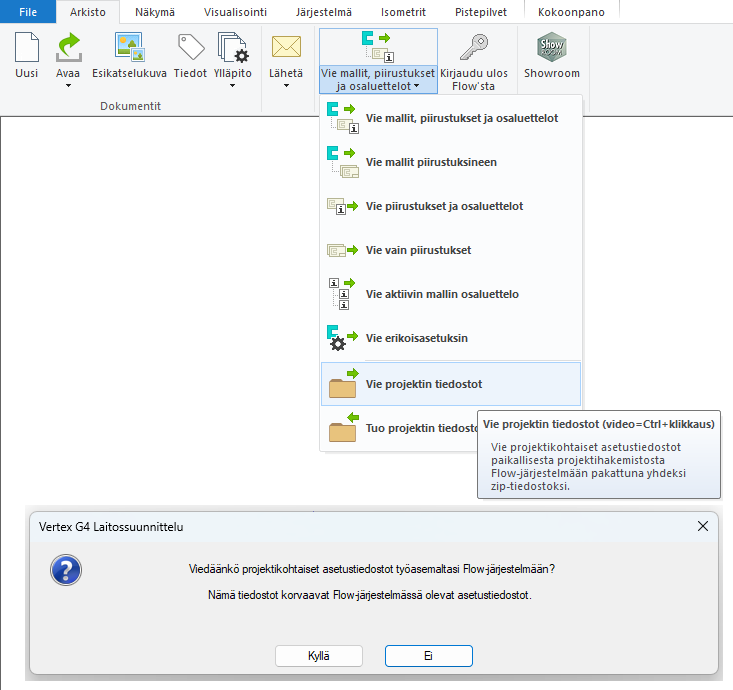Click the Kirjaudu ulos Flow'sta key icon
This screenshot has height=690, width=733.
[474, 47]
